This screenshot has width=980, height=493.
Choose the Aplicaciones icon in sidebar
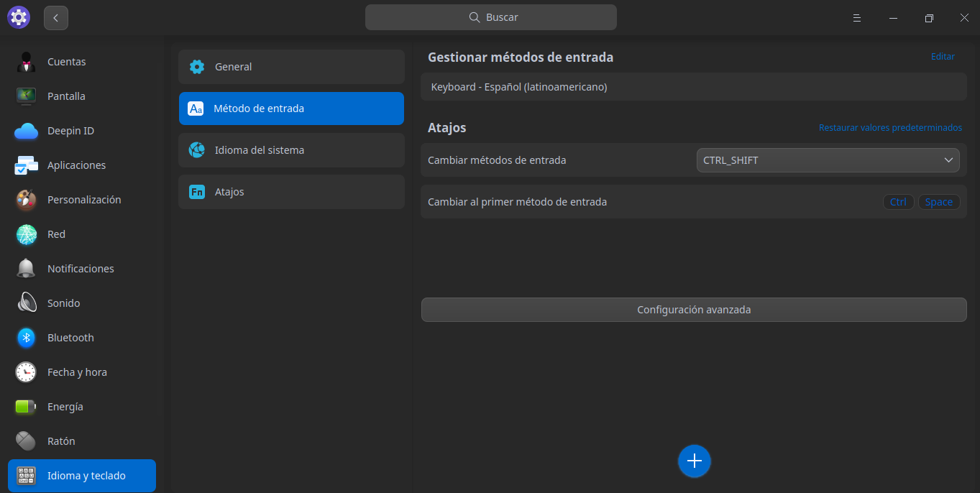click(x=27, y=165)
